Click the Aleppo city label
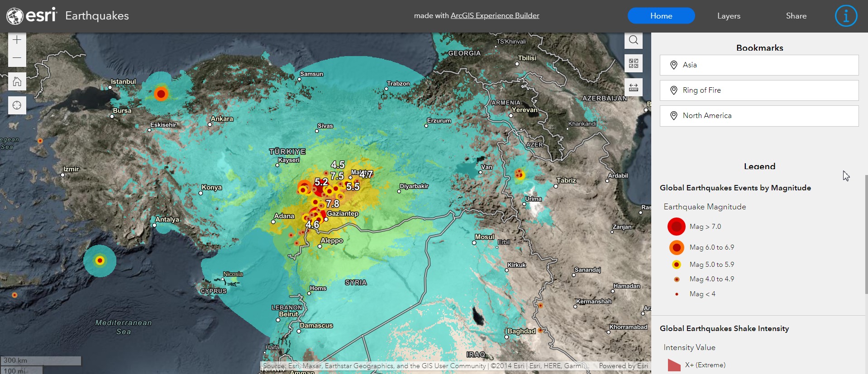The height and width of the screenshot is (374, 868). 332,241
